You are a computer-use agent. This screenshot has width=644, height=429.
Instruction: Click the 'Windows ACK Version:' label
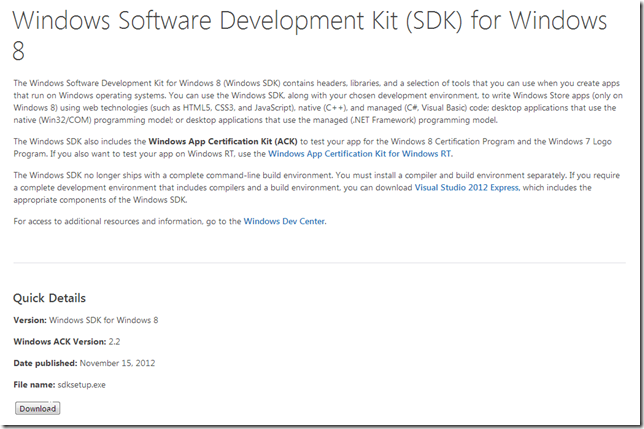click(60, 342)
